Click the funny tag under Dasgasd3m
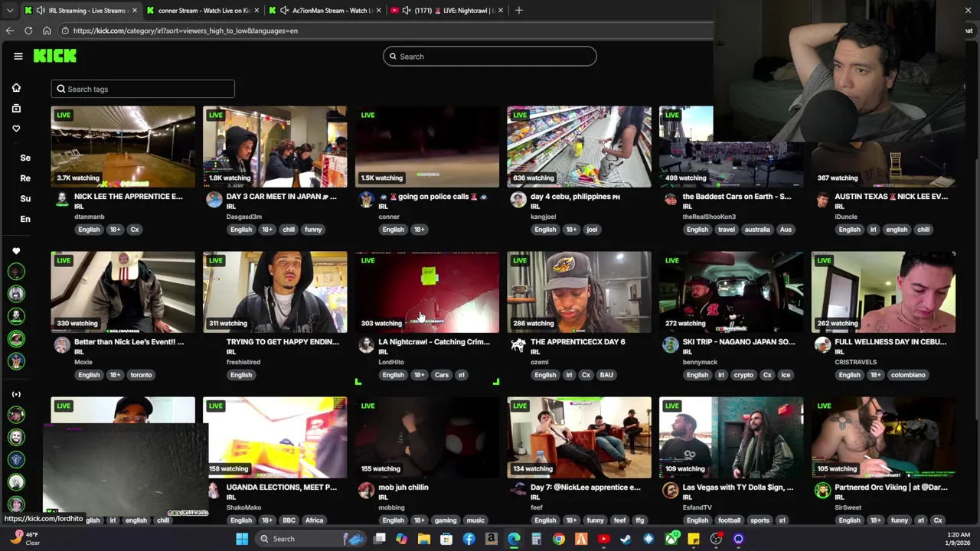Viewport: 980px width, 551px height. click(x=313, y=230)
